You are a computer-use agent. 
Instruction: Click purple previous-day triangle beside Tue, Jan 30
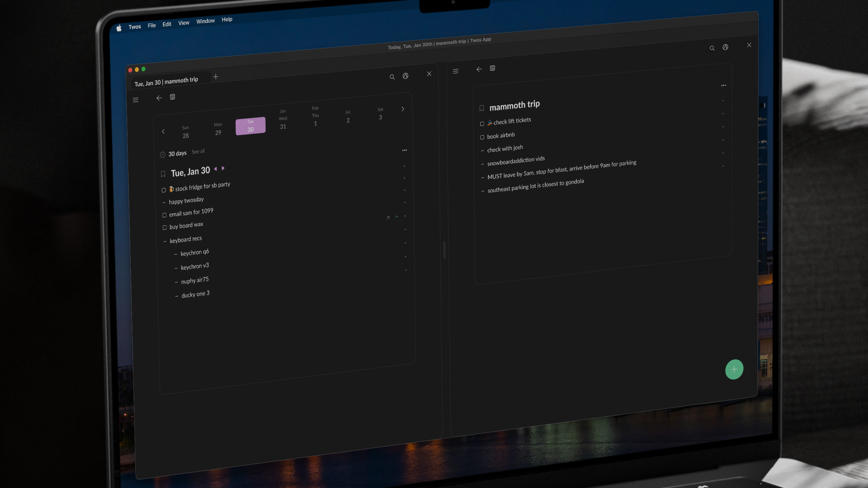point(216,169)
